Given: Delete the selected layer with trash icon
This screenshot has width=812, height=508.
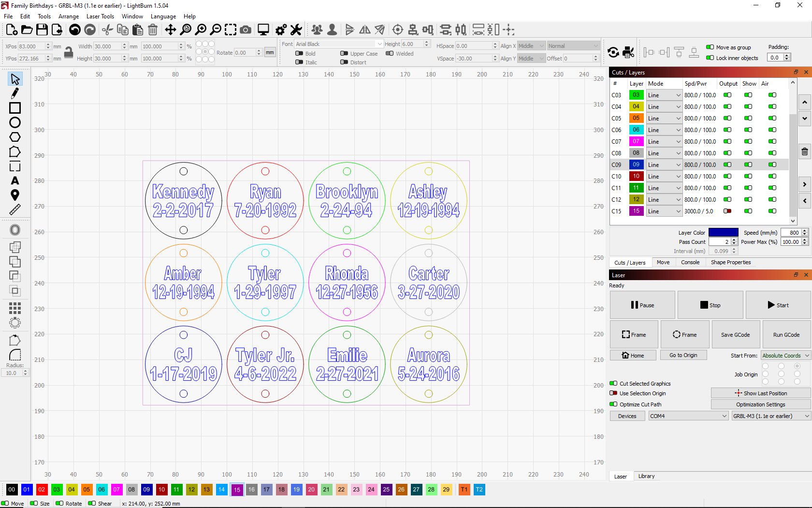Looking at the screenshot, I should pyautogui.click(x=805, y=151).
